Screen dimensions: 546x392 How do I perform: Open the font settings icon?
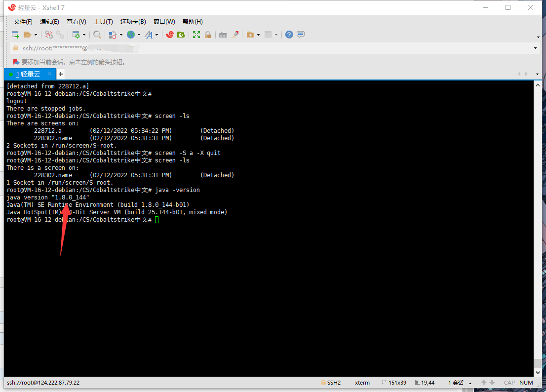[149, 35]
